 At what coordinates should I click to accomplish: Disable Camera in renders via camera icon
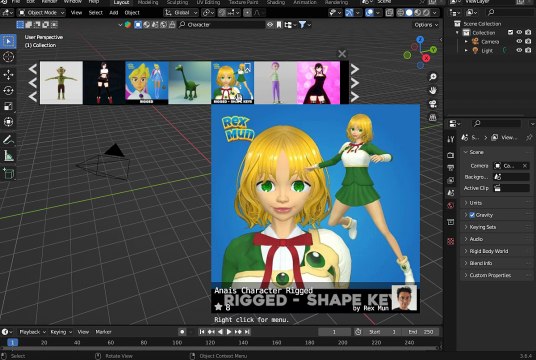pos(528,41)
